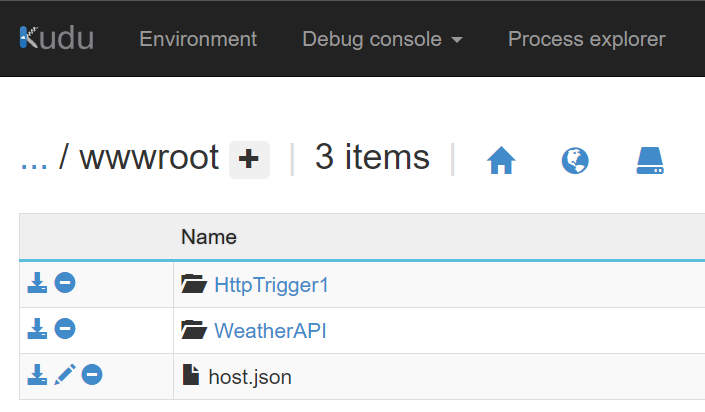705x412 pixels.
Task: Expand the Debug console dropdown
Action: [382, 39]
